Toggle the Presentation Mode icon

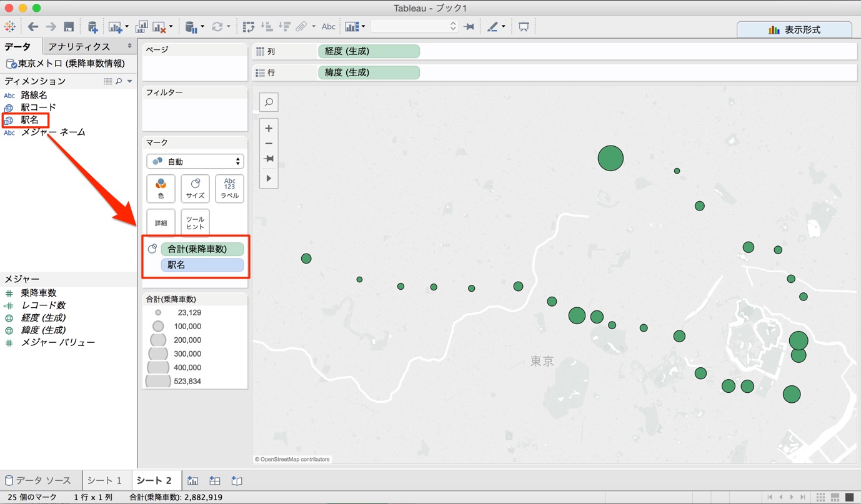tap(523, 26)
